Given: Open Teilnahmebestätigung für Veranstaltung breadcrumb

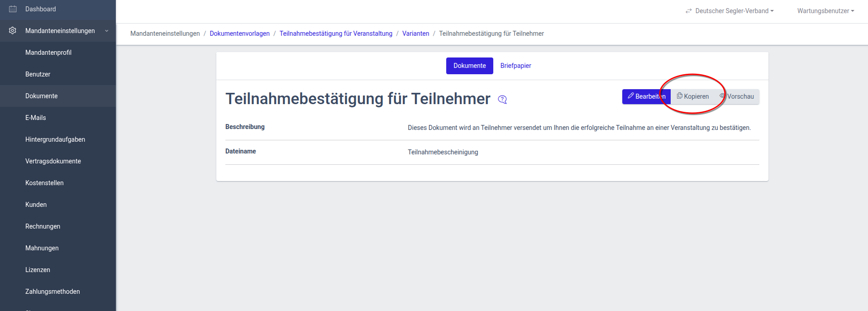Looking at the screenshot, I should pos(336,33).
